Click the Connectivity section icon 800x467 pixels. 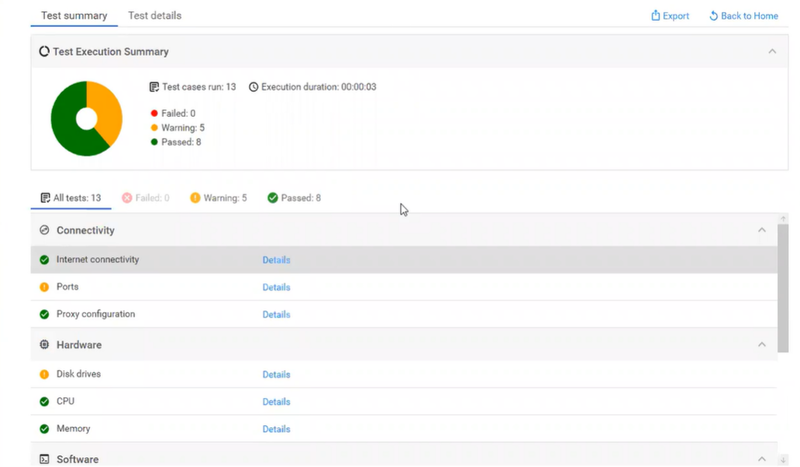(x=44, y=231)
